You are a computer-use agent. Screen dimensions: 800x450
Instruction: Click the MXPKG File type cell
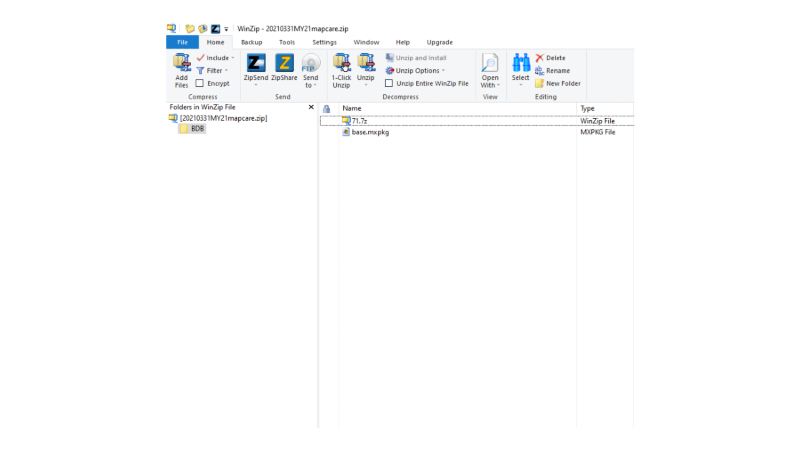[597, 132]
